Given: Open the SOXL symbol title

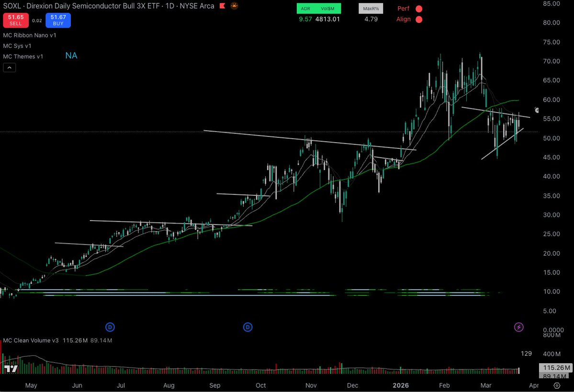Looking at the screenshot, I should point(108,6).
